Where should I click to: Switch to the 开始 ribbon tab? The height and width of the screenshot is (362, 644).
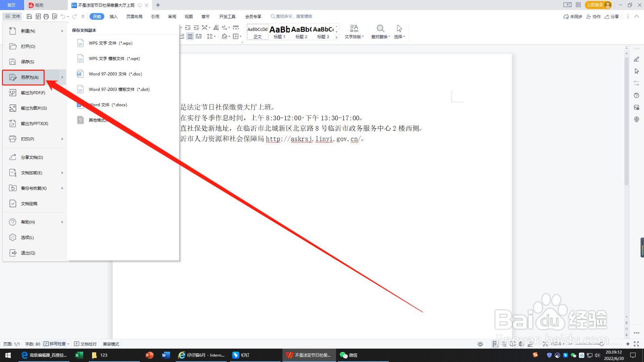point(97,16)
